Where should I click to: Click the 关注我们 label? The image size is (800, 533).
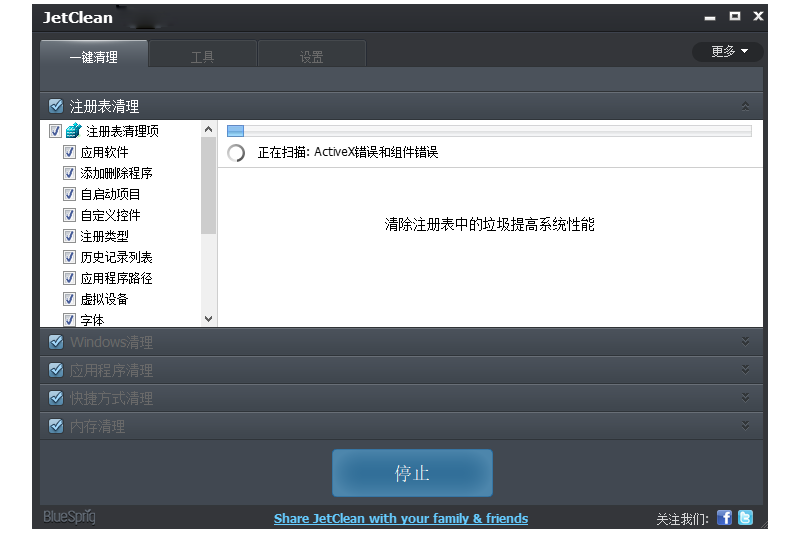click(682, 519)
